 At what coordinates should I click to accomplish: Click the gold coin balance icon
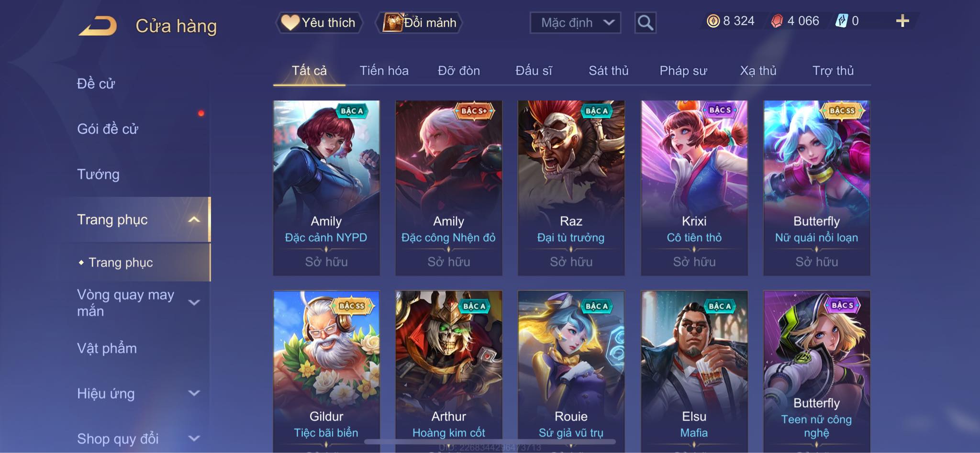coord(713,21)
